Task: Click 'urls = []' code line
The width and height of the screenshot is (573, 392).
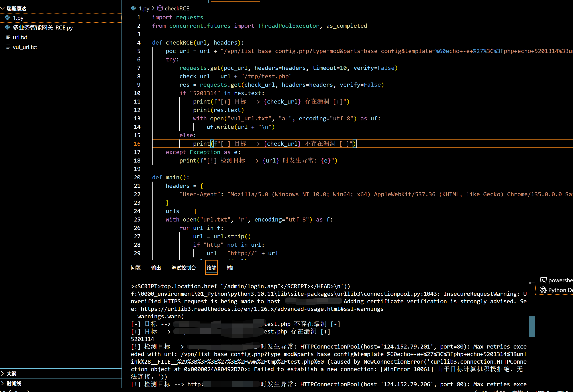Action: [181, 211]
